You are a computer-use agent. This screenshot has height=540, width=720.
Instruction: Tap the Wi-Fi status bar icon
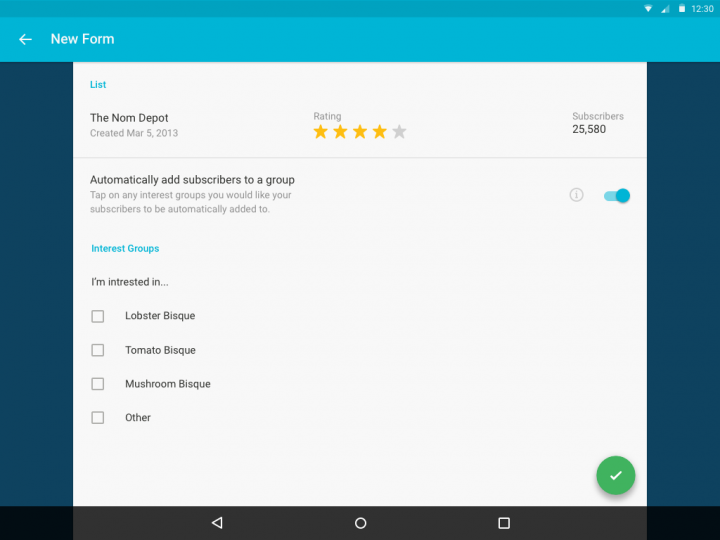pyautogui.click(x=648, y=8)
